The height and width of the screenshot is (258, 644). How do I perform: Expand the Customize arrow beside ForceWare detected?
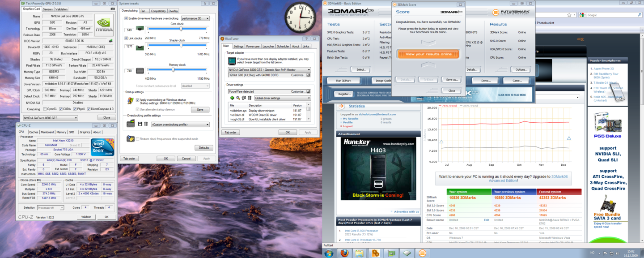(x=308, y=91)
